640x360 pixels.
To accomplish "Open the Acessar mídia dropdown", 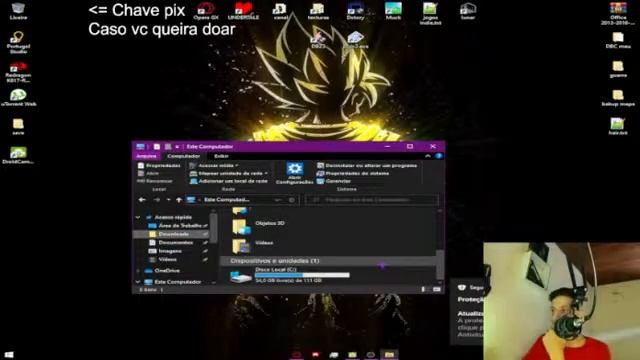I will pyautogui.click(x=214, y=165).
